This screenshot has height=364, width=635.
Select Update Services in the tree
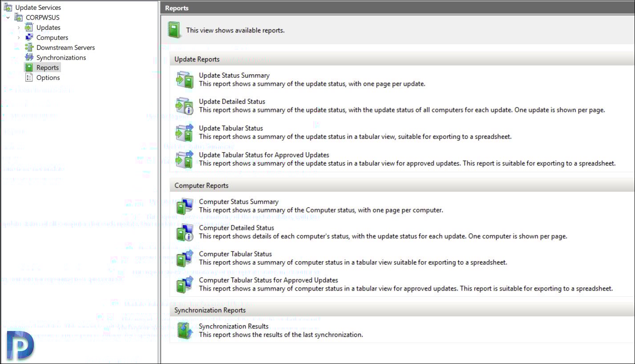click(38, 8)
